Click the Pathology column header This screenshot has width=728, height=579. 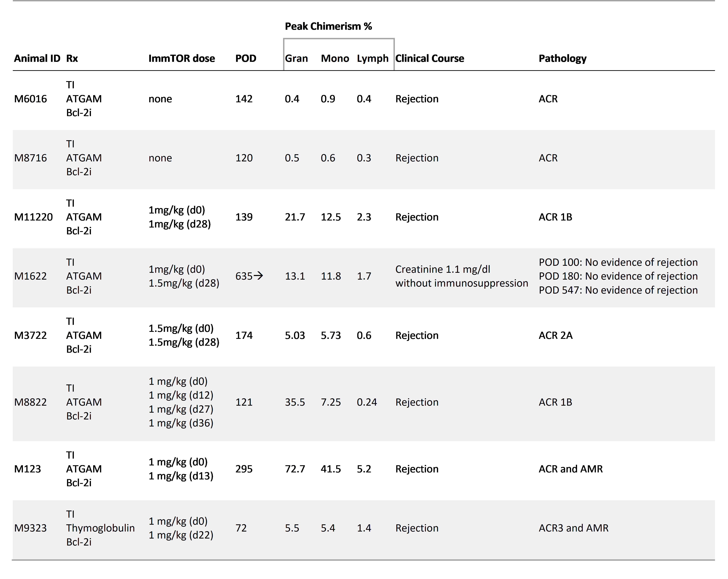[x=562, y=58]
